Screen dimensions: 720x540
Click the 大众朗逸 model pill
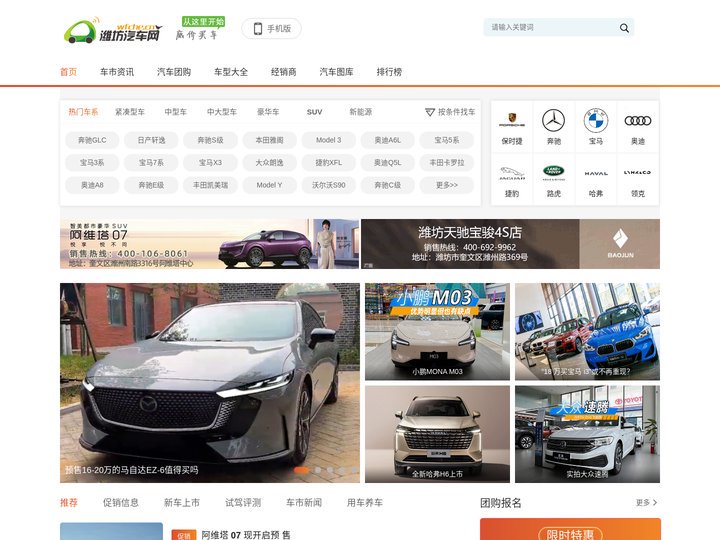click(270, 163)
